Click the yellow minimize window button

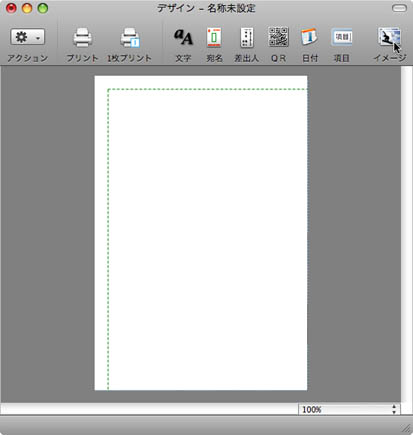[27, 8]
